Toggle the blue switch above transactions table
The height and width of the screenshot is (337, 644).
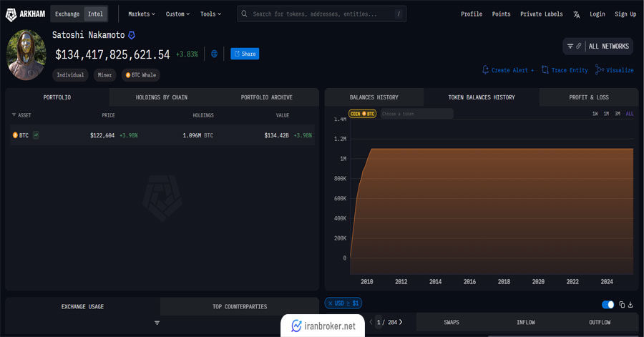pos(608,305)
